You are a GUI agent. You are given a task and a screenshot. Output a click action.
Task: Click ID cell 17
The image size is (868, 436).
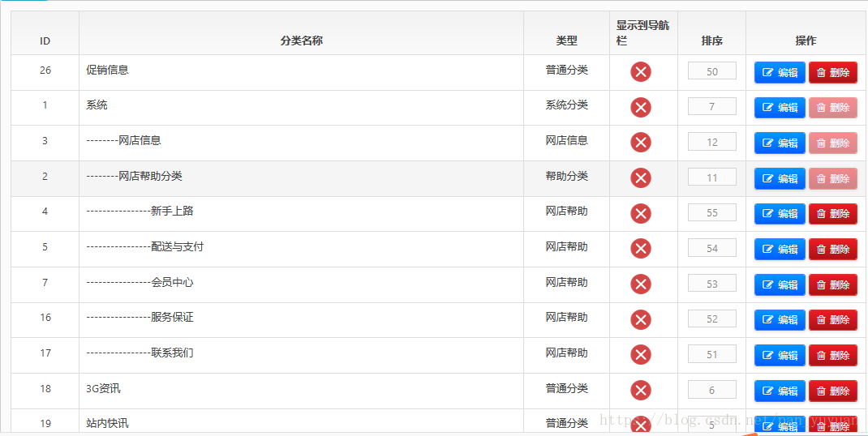pos(45,353)
